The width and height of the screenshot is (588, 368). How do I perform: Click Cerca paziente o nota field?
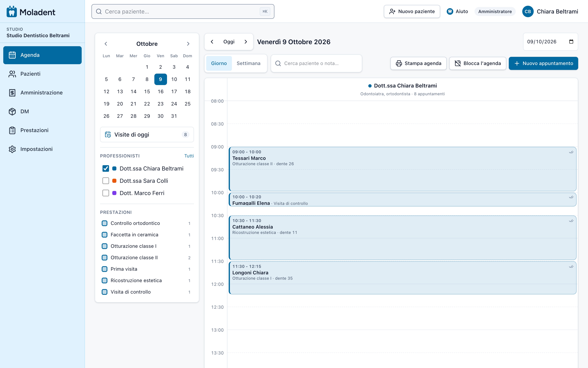316,63
